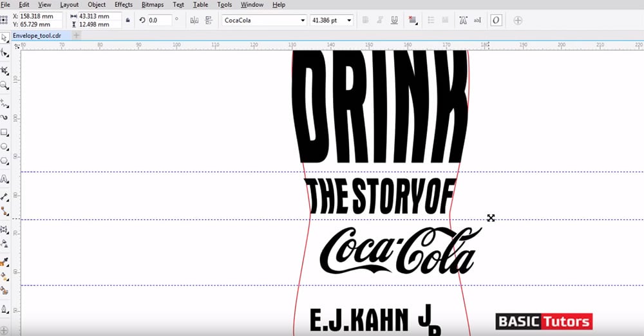Select the Artistic Media tool
This screenshot has width=644, height=336.
(x=5, y=118)
